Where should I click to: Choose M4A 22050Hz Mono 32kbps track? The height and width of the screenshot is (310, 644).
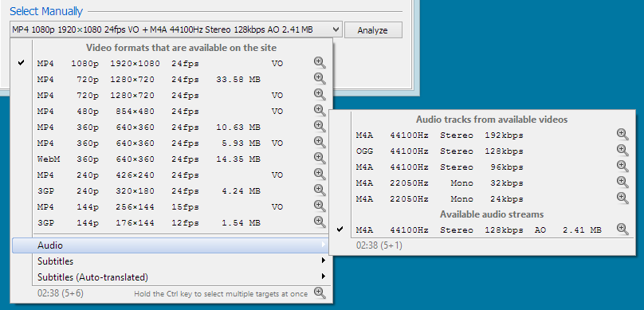tap(482, 183)
